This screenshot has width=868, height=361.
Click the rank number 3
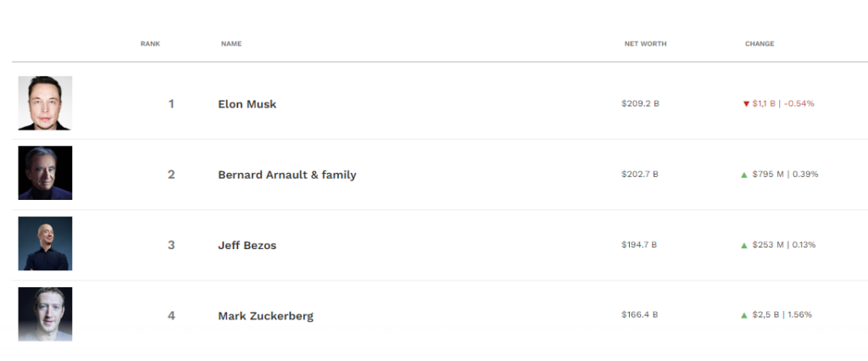coord(171,245)
